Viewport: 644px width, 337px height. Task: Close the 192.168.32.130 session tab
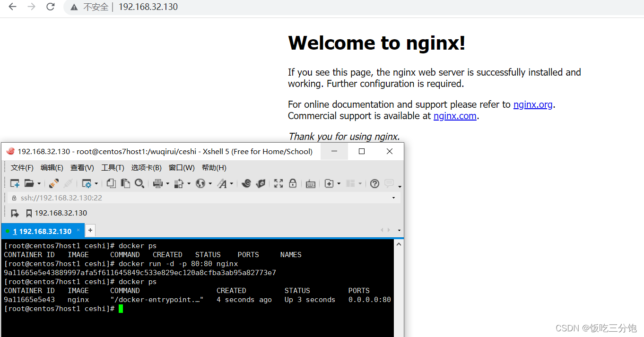[x=78, y=230]
